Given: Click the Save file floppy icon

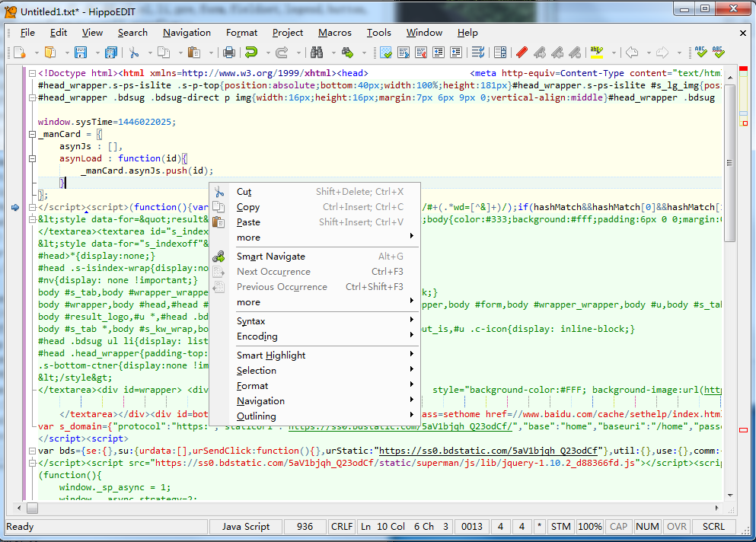Looking at the screenshot, I should pos(80,53).
